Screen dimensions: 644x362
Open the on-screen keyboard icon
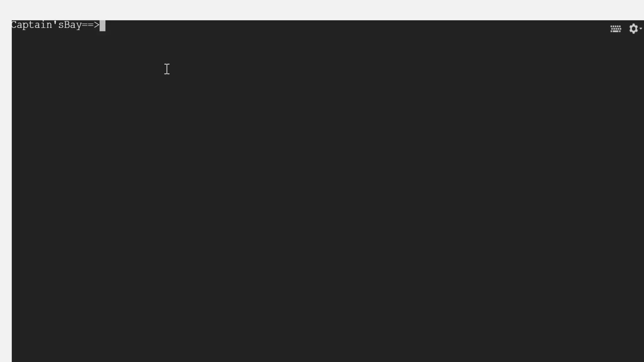[616, 29]
